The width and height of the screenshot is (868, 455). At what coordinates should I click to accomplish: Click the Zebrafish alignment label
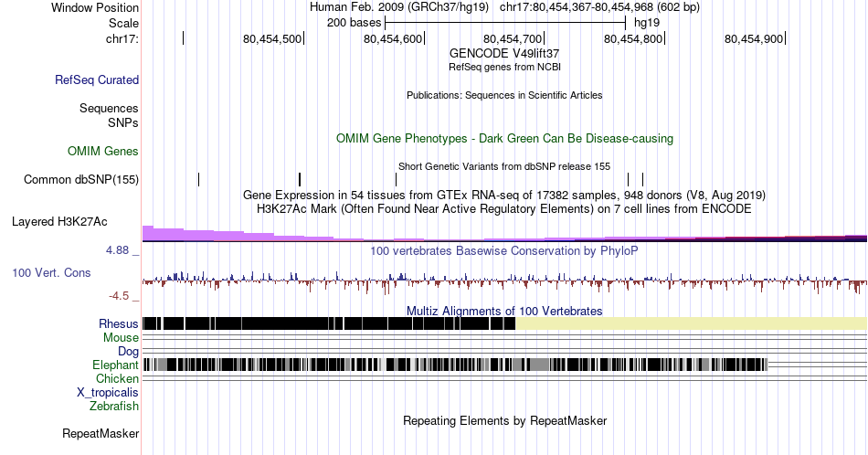114,406
